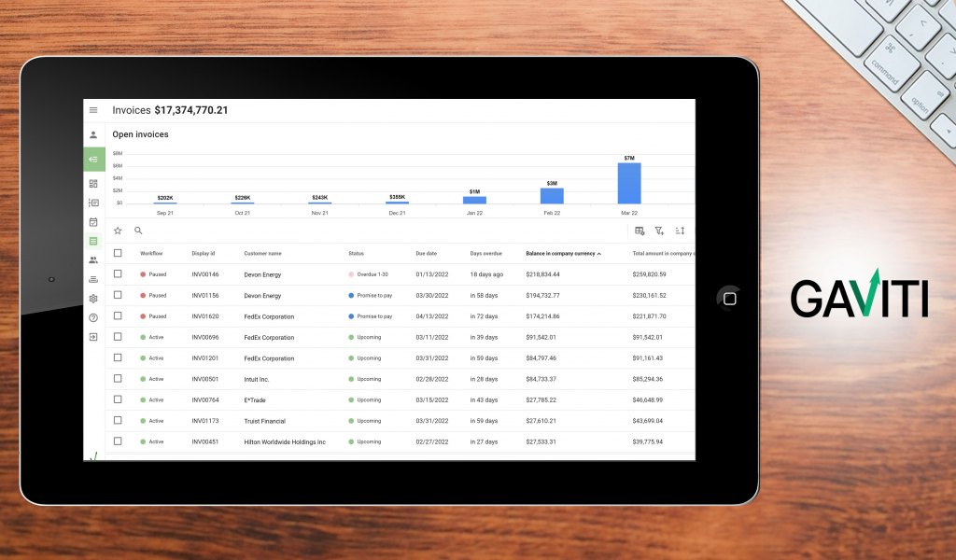The width and height of the screenshot is (956, 560).
Task: Open the calendar tasks sidebar icon
Action: point(93,222)
